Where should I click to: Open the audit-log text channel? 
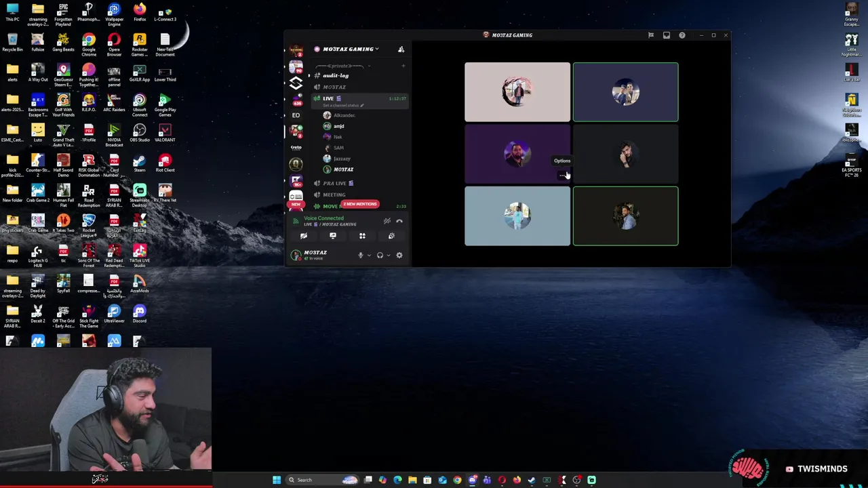(336, 76)
